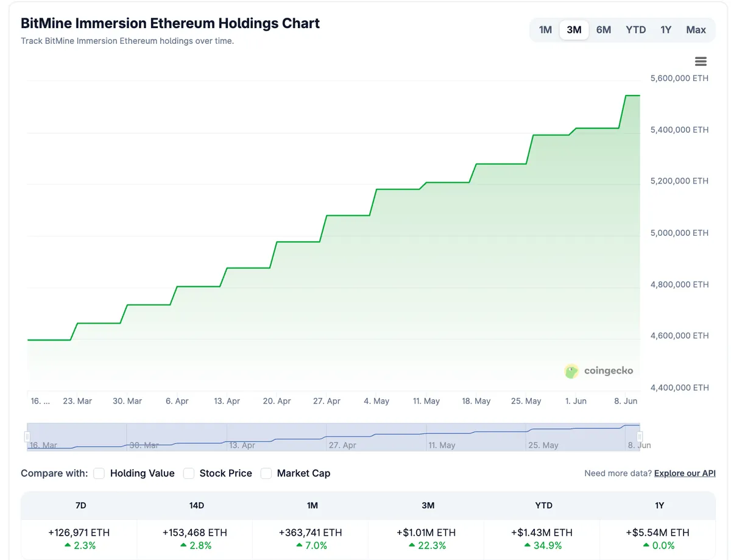The image size is (731, 560).
Task: Click the navigator range overview strip
Action: (x=333, y=437)
